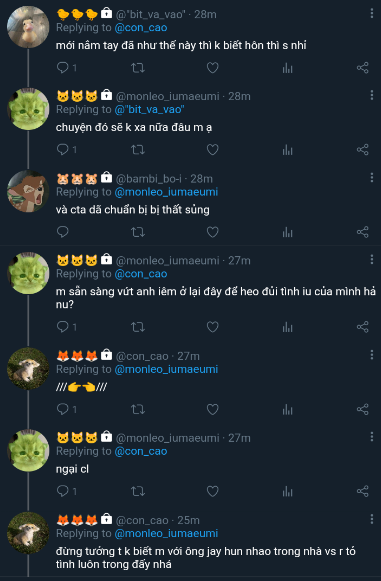Open @monleo_iumaeumi mention under bambi_bo-i
The height and width of the screenshot is (581, 381).
pos(166,192)
